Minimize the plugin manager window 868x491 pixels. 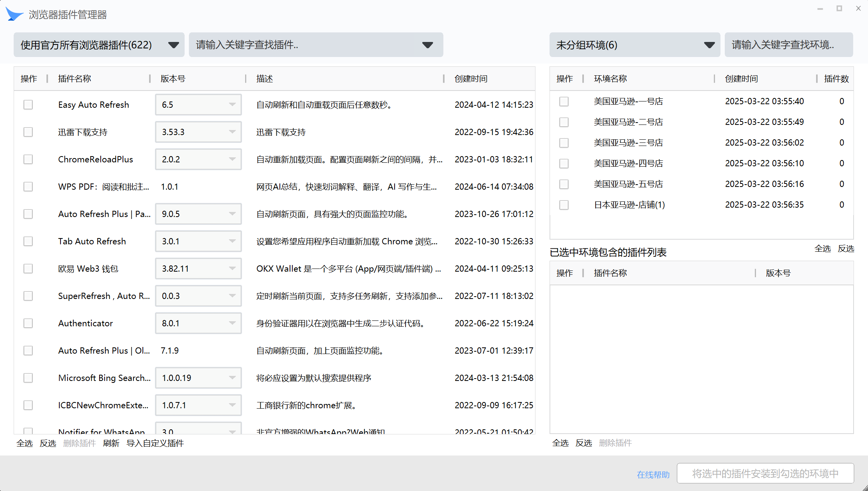[x=820, y=9]
